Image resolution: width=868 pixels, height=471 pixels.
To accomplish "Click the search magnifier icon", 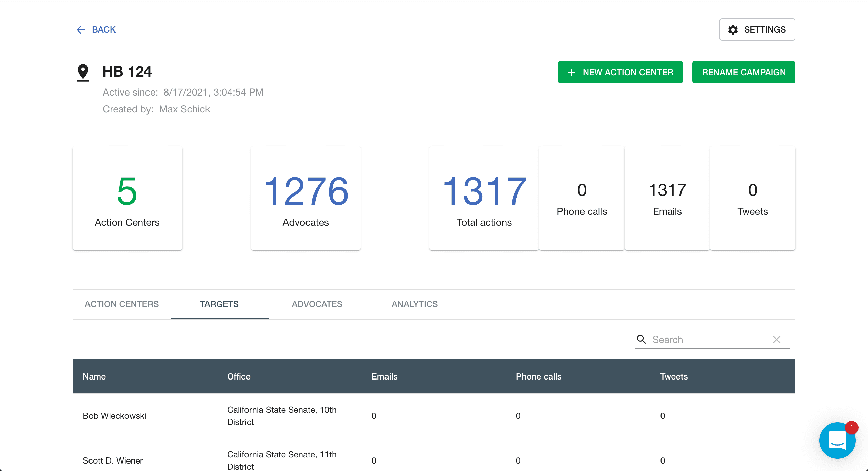I will (x=641, y=339).
